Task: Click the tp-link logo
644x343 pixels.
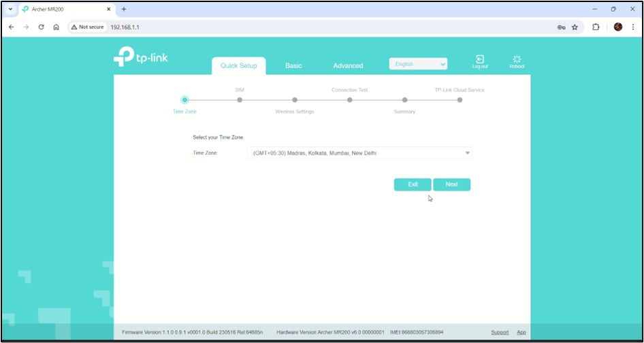Action: point(141,58)
